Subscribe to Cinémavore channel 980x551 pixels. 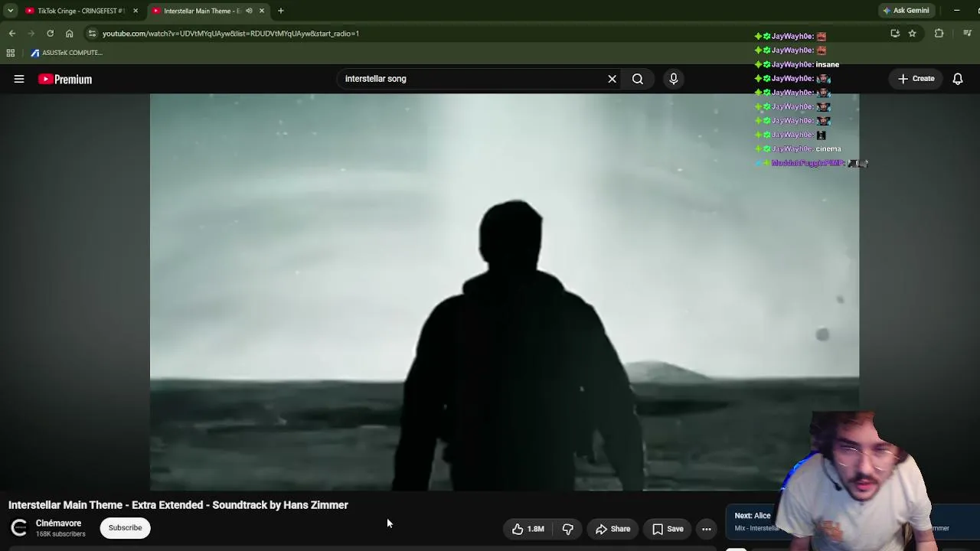click(126, 528)
